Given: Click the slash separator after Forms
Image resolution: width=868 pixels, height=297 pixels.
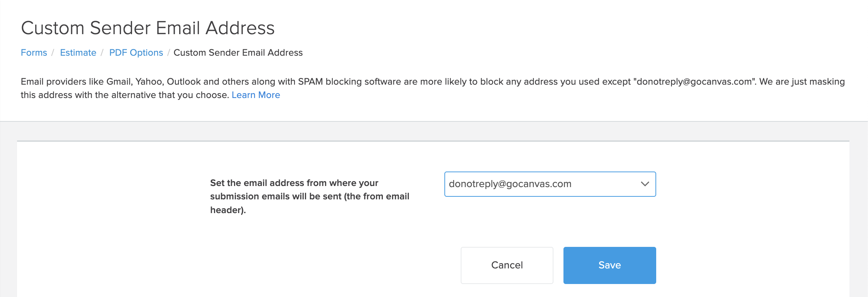Looking at the screenshot, I should pyautogui.click(x=53, y=53).
